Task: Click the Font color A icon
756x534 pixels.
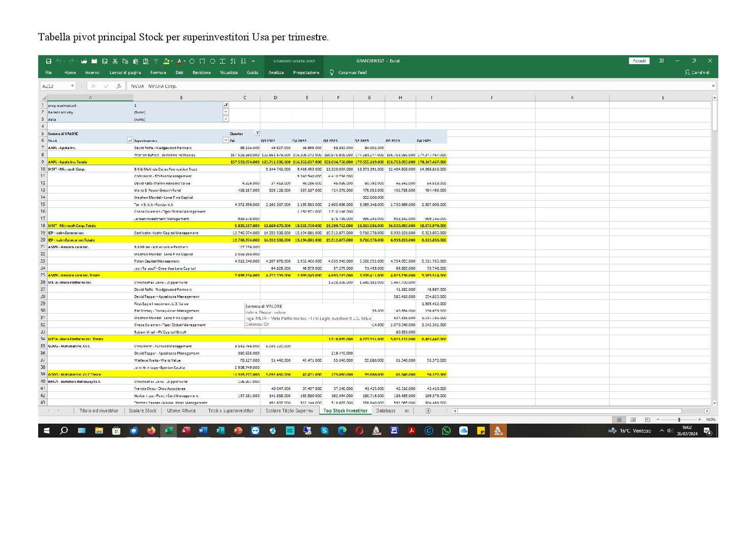Action: [x=178, y=61]
